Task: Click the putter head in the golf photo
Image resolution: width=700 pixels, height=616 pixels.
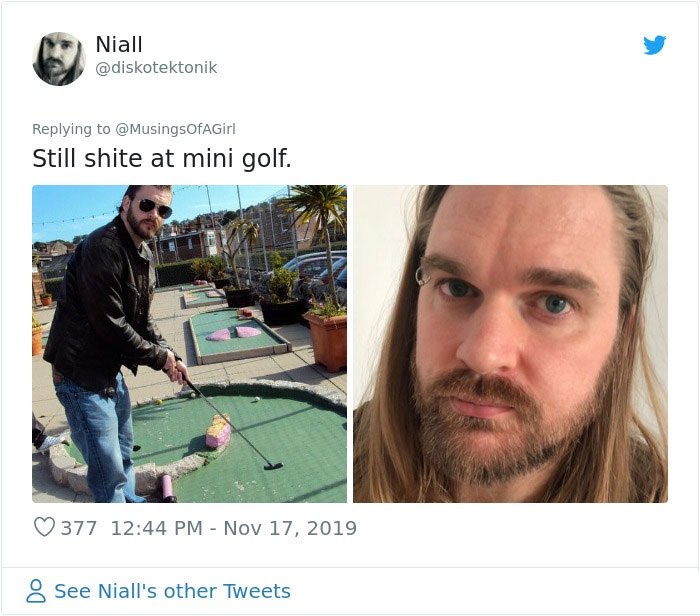Action: point(273,466)
